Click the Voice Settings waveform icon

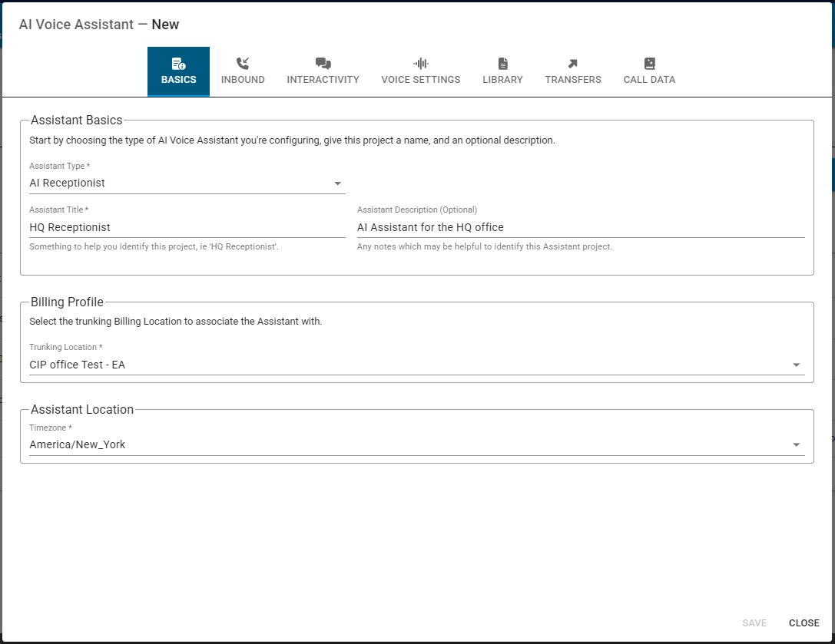tap(420, 64)
